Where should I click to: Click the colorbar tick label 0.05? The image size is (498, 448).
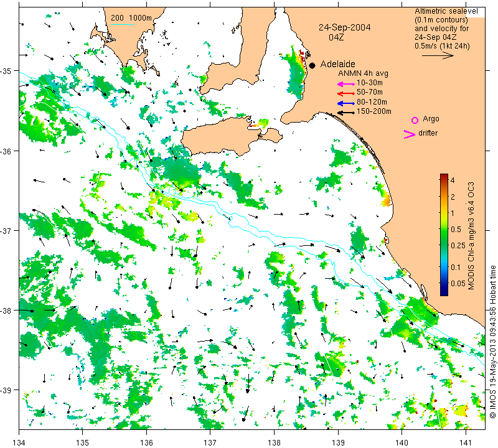click(x=458, y=284)
